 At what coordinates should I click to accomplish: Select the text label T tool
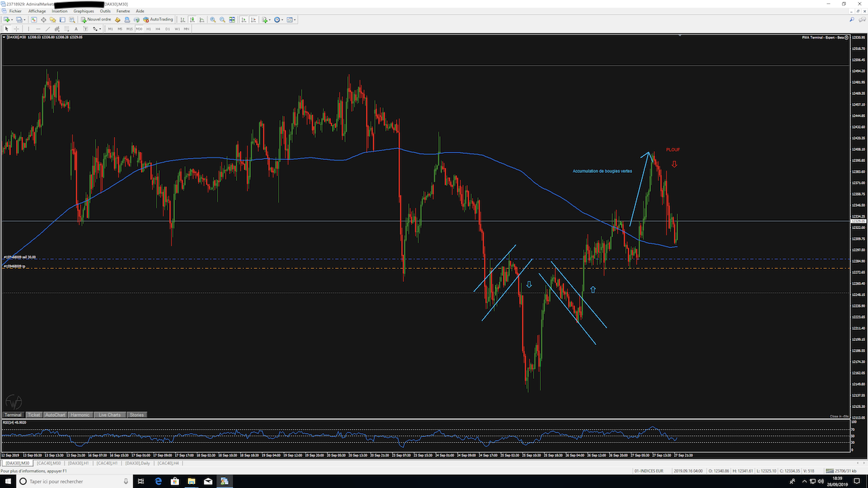85,29
